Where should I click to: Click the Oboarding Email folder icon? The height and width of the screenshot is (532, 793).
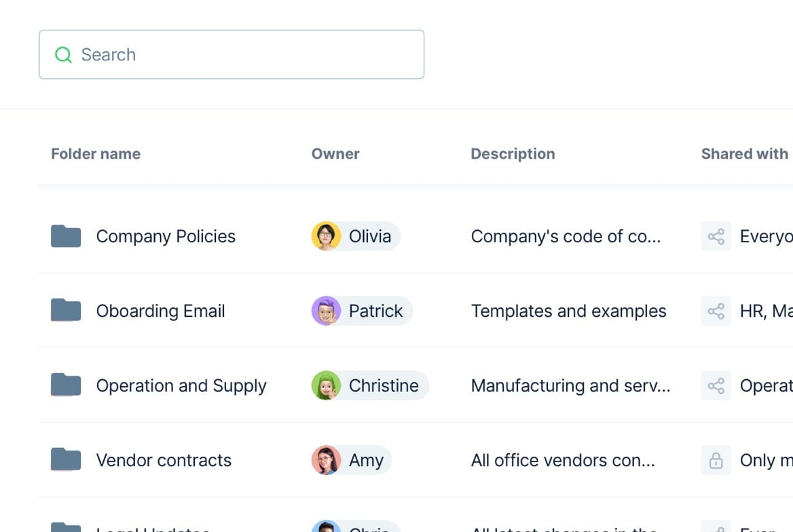65,311
